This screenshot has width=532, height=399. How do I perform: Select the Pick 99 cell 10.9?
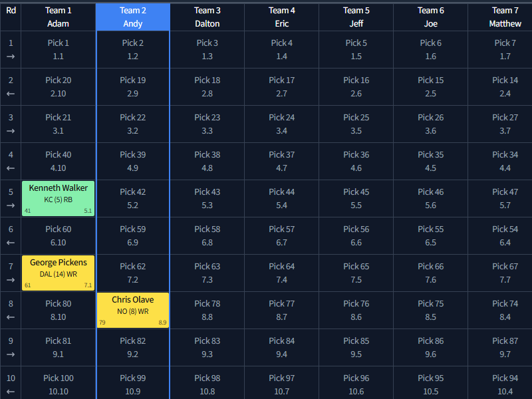[133, 384]
